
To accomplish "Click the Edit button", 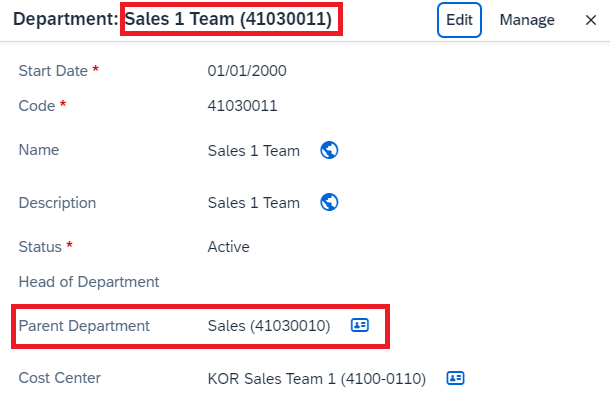I will (x=459, y=20).
